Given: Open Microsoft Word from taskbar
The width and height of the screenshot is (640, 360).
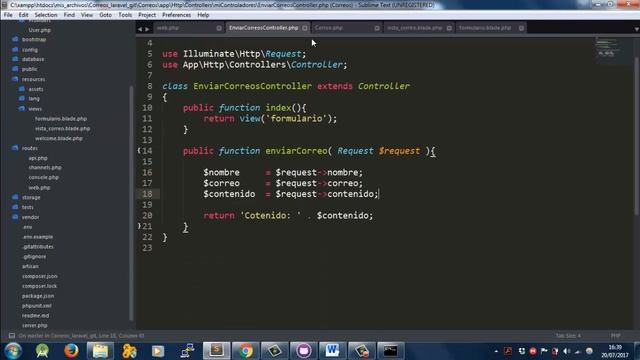Looking at the screenshot, I should click(332, 351).
